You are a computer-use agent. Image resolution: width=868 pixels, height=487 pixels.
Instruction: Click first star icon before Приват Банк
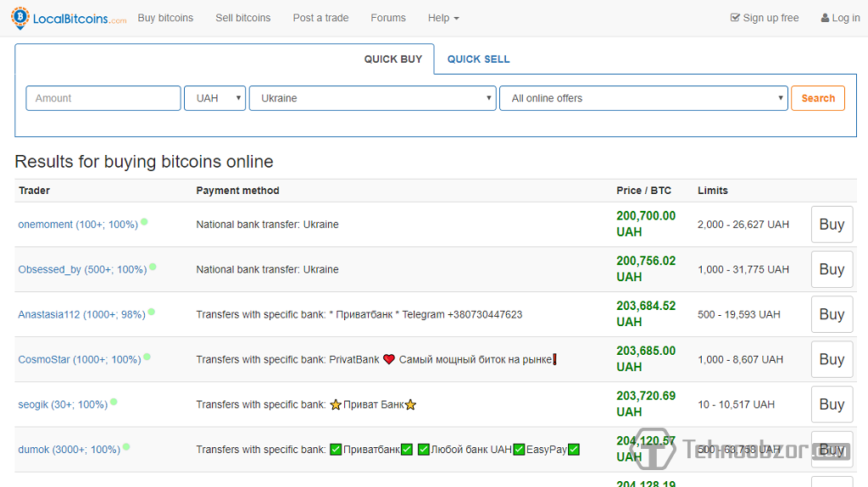(336, 405)
